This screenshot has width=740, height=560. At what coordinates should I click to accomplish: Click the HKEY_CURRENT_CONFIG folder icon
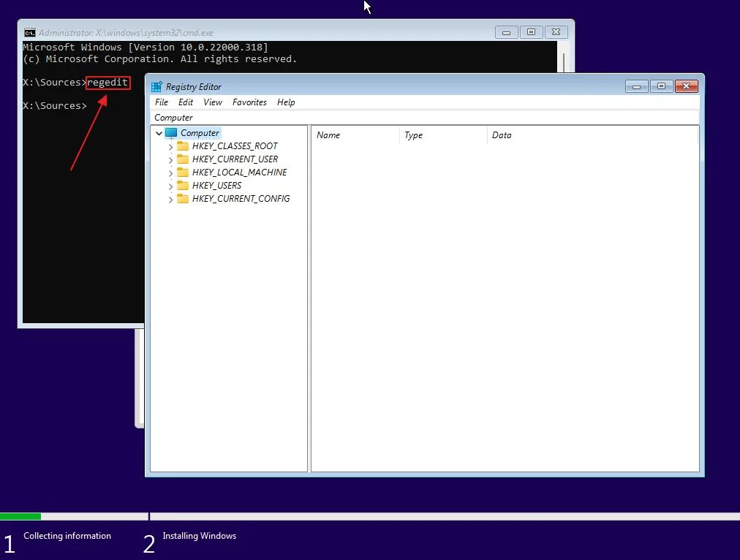pyautogui.click(x=183, y=199)
